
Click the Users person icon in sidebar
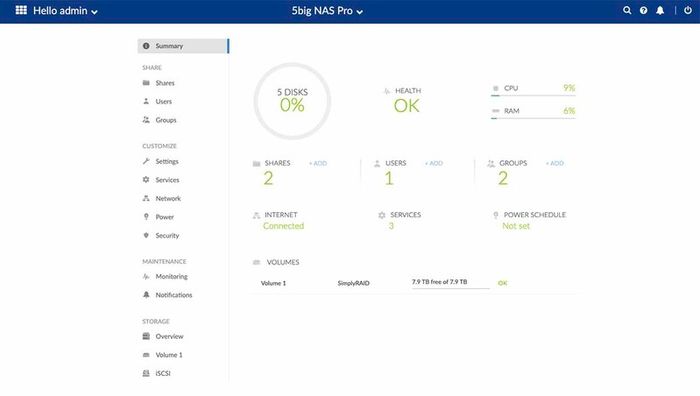coord(146,101)
